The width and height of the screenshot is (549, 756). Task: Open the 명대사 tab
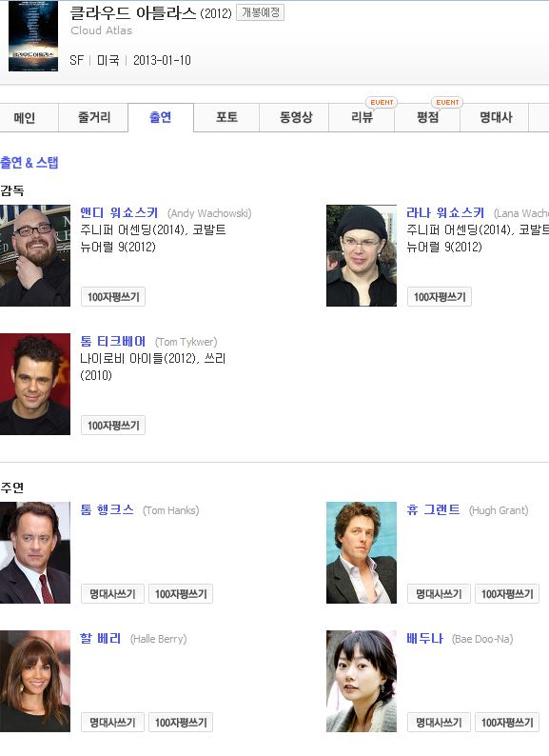pos(495,117)
